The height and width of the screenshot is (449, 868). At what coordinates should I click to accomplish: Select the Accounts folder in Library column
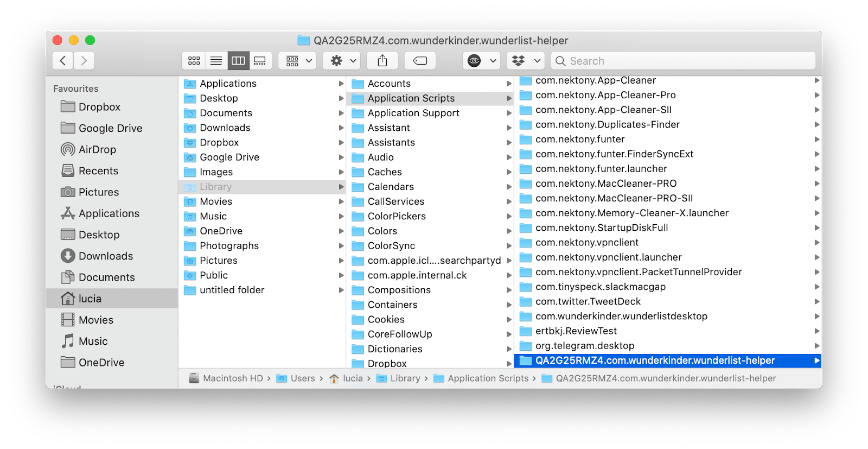click(430, 84)
